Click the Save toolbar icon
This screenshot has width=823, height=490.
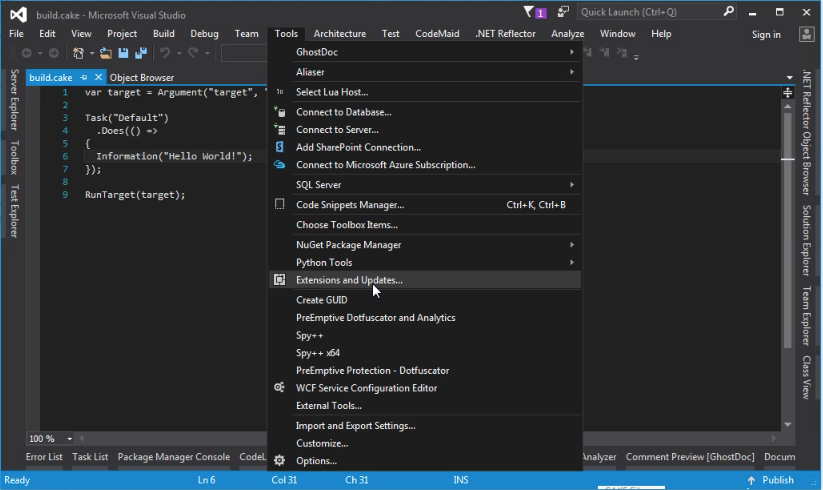tap(123, 53)
